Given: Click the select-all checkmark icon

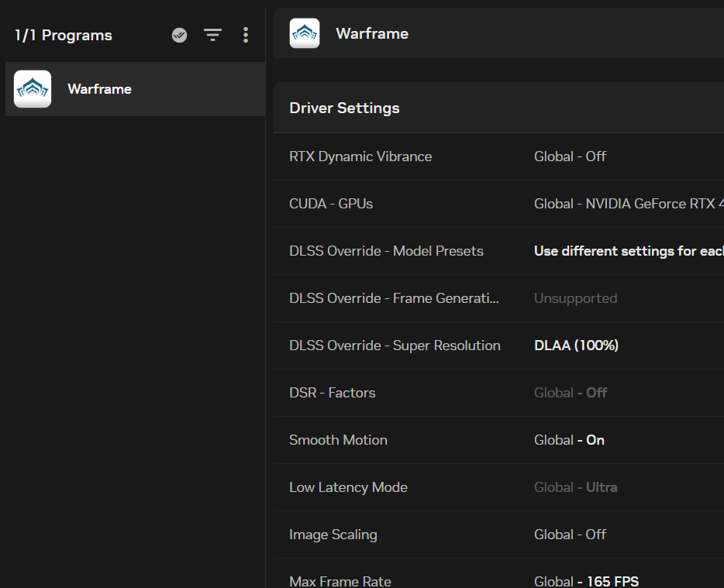Looking at the screenshot, I should (179, 35).
